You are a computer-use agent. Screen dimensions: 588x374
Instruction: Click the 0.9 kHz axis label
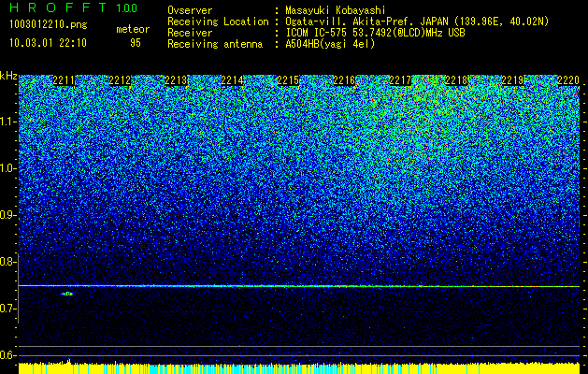[7, 215]
